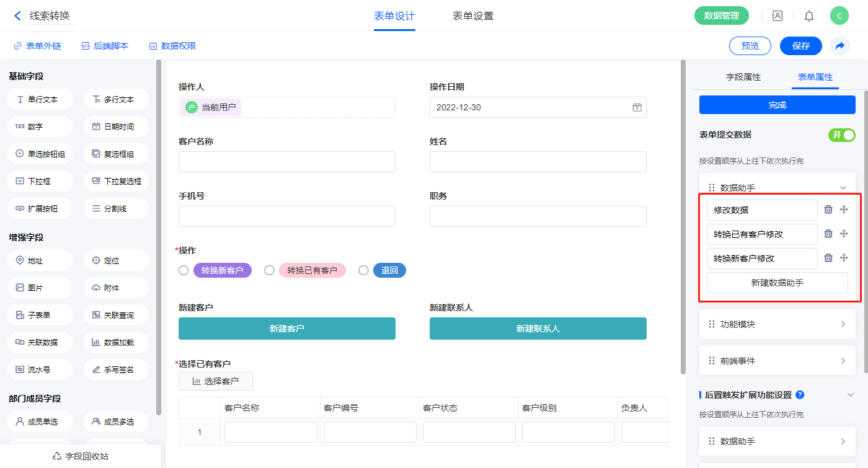This screenshot has width=868, height=468.
Task: Click move handle for 转换已有客户修改
Action: [844, 234]
